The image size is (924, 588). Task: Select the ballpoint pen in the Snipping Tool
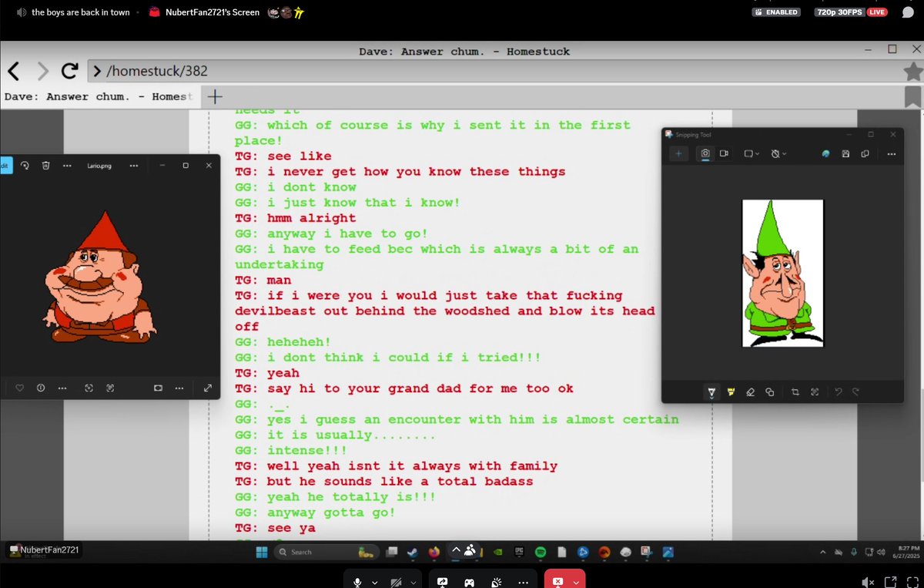click(711, 392)
